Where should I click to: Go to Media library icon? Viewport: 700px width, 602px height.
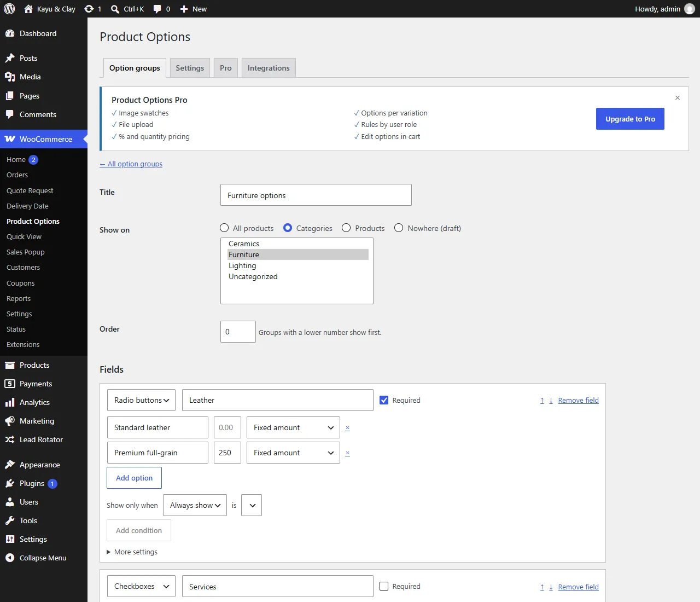pyautogui.click(x=10, y=77)
